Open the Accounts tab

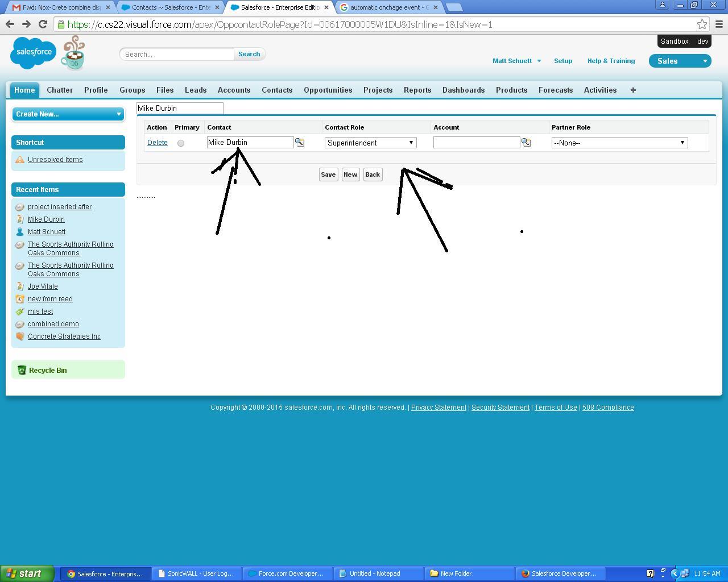point(234,90)
